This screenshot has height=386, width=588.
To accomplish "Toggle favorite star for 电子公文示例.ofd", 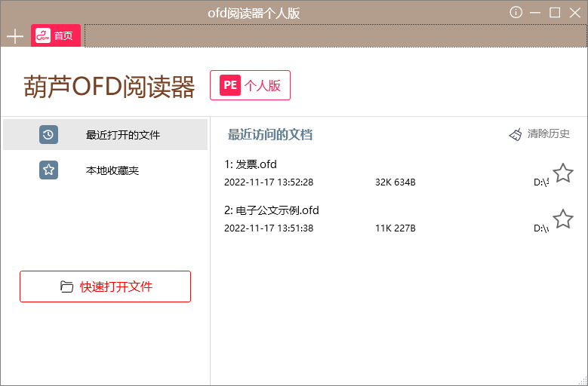I will click(x=562, y=219).
